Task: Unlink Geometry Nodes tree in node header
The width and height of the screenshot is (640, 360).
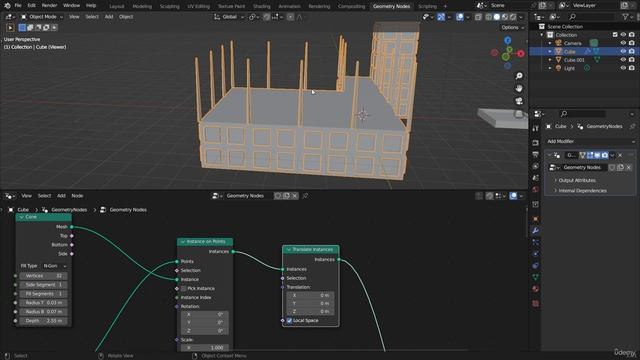Action: pyautogui.click(x=295, y=196)
